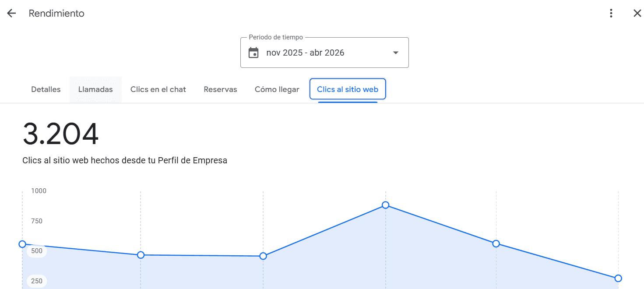
Task: Click the calendar icon in Periodo de tiempo
Action: pyautogui.click(x=253, y=53)
